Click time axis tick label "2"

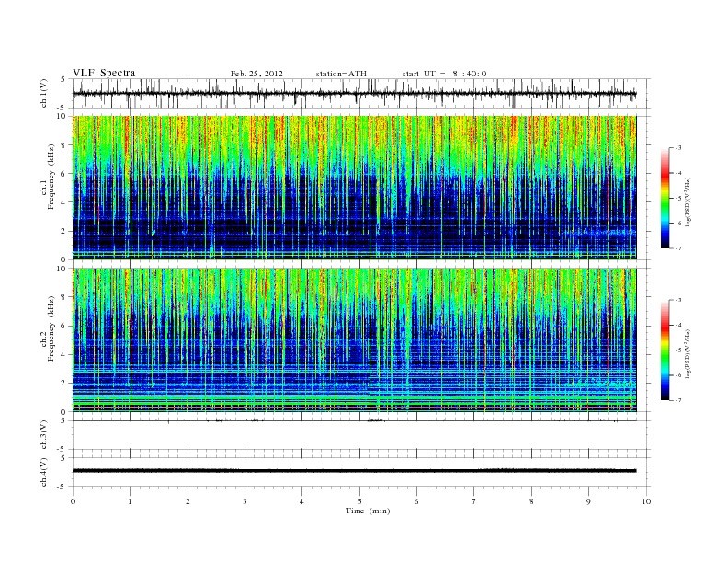point(188,501)
